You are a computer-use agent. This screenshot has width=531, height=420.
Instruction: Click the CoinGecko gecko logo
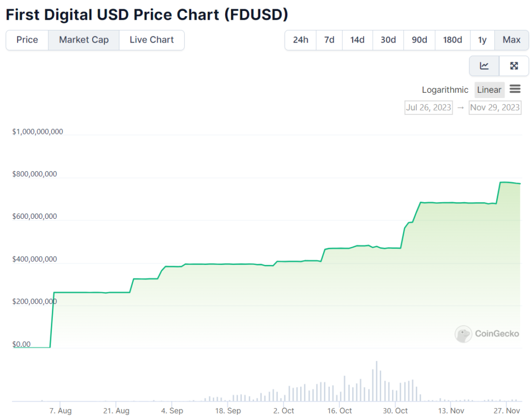pos(463,334)
